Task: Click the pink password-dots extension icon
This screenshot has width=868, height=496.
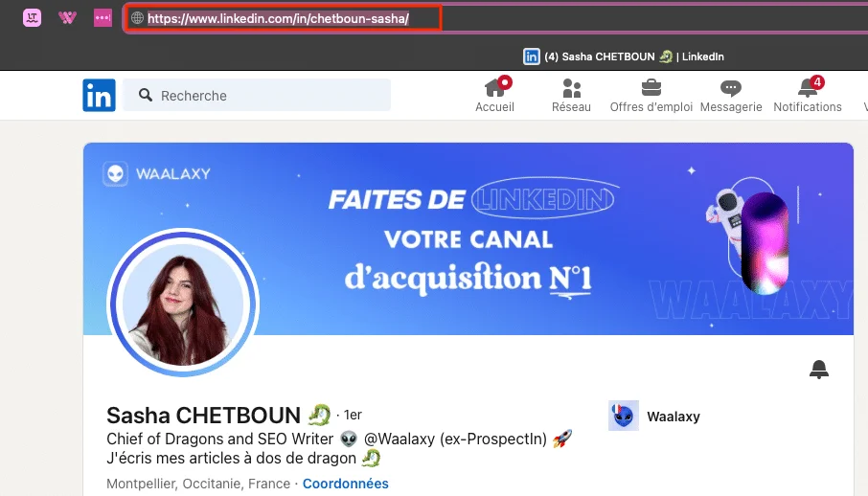Action: [x=103, y=17]
